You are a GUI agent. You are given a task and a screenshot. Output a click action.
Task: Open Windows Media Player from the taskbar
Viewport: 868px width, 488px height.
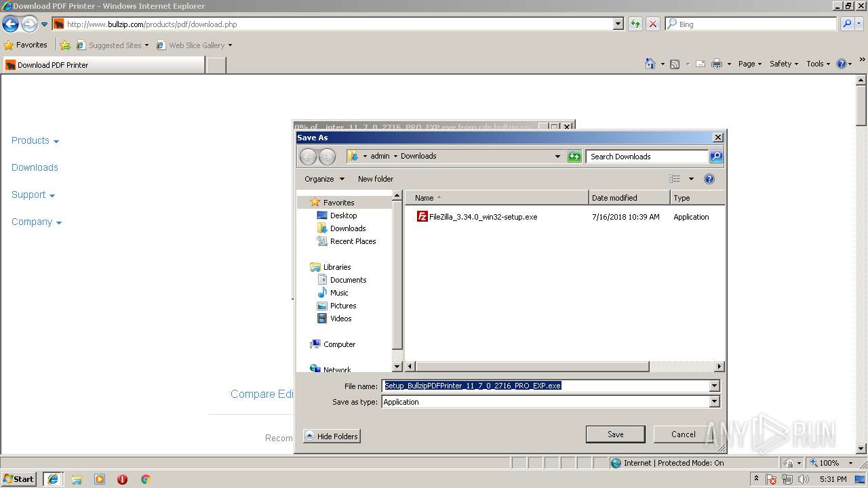[100, 479]
